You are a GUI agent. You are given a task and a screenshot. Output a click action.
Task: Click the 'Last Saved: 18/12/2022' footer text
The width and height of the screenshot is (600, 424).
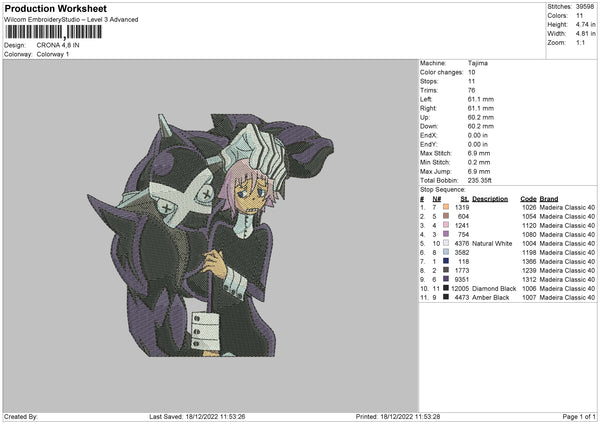click(x=197, y=417)
